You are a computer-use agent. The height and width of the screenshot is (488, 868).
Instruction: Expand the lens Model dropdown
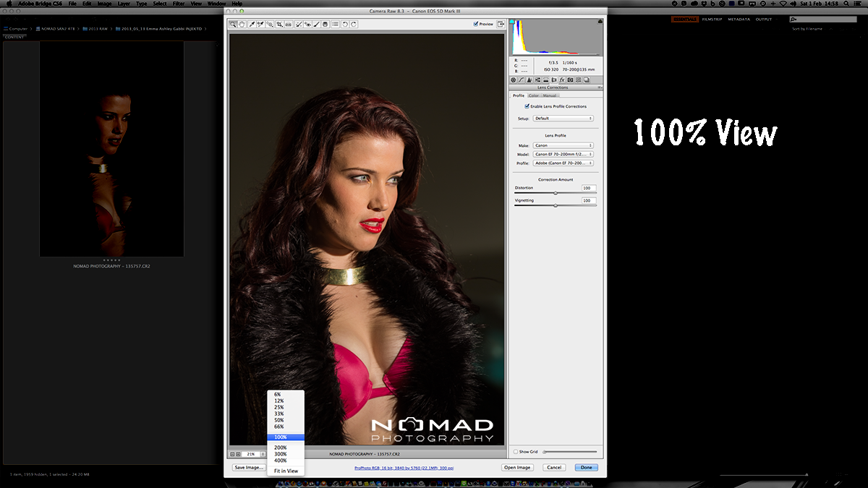click(563, 154)
